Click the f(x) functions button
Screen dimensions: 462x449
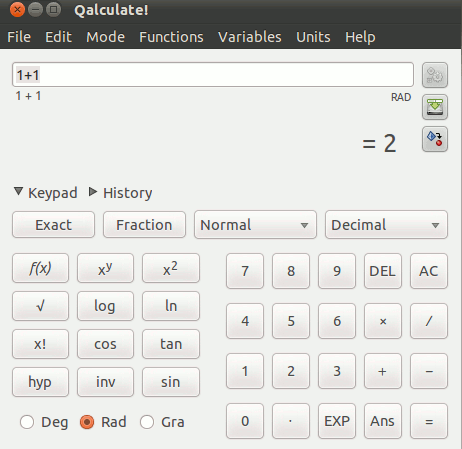click(x=40, y=268)
